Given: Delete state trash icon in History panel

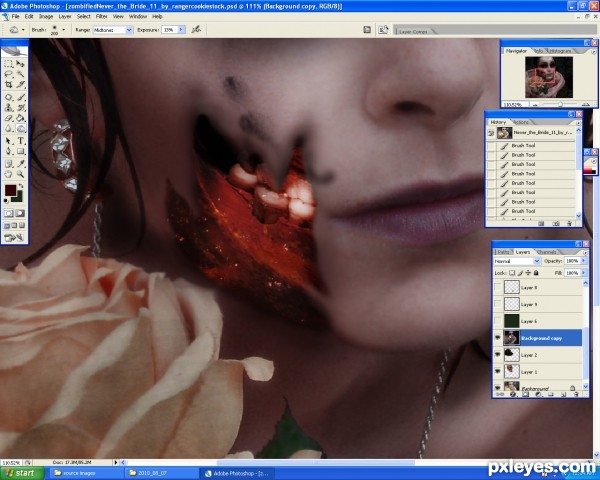Looking at the screenshot, I should (569, 224).
